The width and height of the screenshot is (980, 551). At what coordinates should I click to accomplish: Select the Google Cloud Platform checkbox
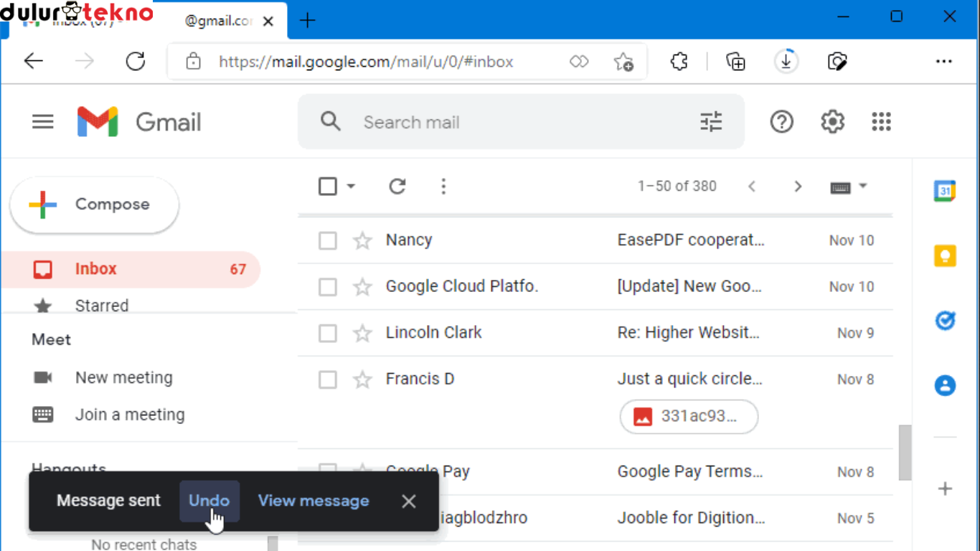(x=328, y=287)
